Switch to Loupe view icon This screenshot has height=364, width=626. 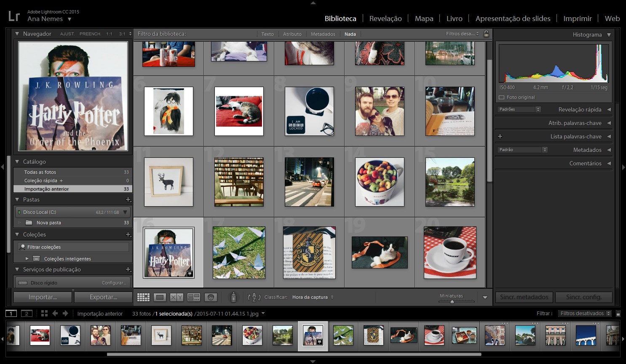click(x=160, y=298)
